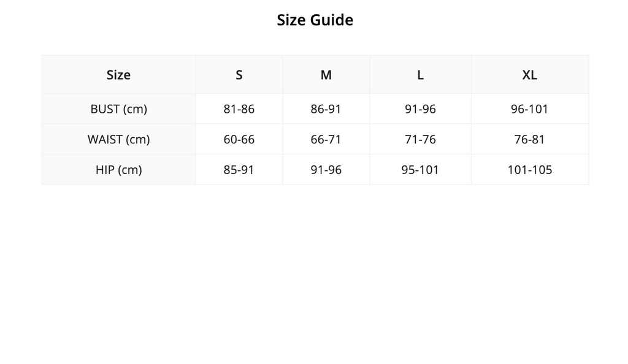Click hip value 85-91 for size S
The image size is (628, 364).
point(239,170)
